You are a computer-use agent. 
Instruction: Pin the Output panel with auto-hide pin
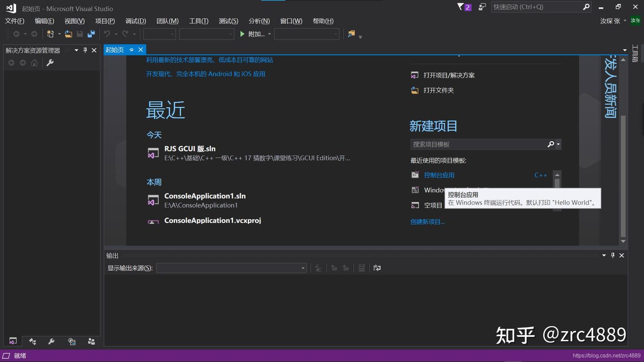click(613, 256)
